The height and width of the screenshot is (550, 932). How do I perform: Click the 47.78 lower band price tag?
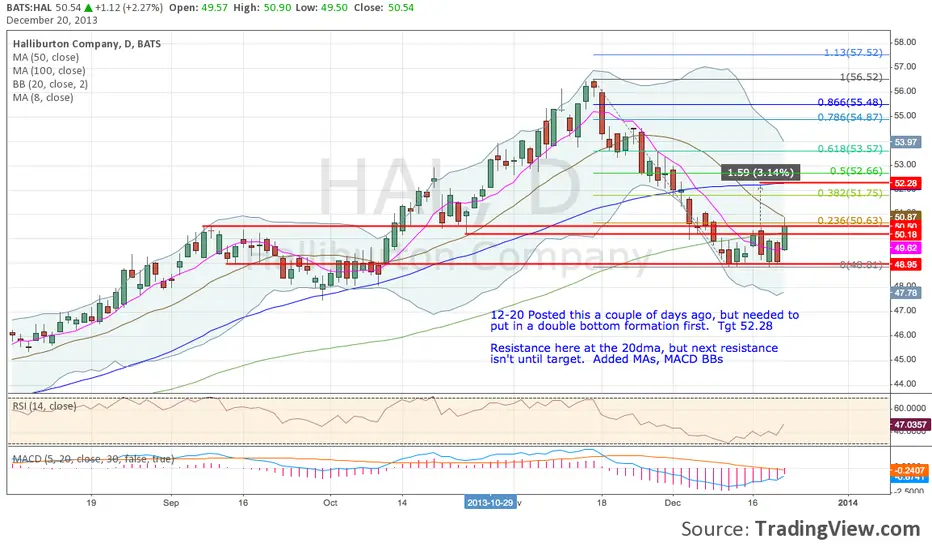point(905,293)
